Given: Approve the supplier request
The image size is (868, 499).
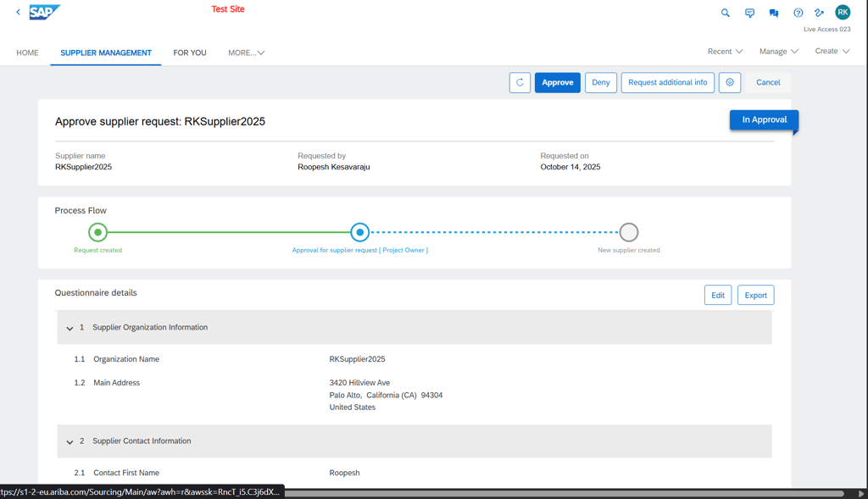Looking at the screenshot, I should 558,82.
